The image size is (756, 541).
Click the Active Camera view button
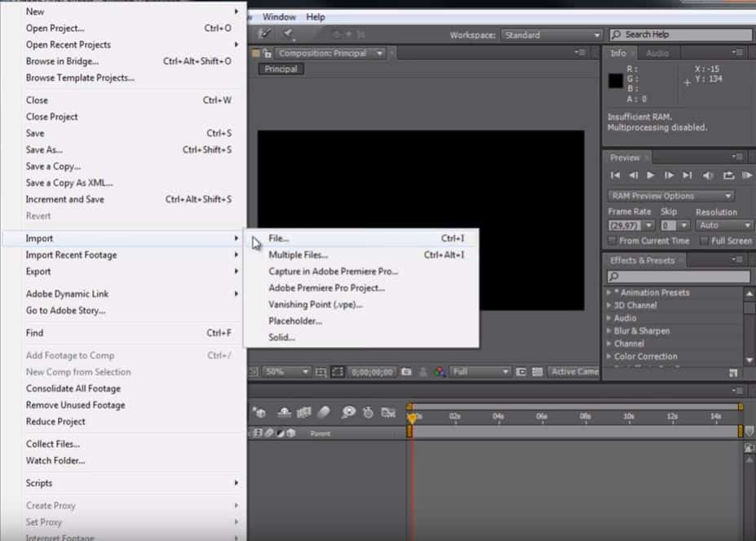click(574, 371)
